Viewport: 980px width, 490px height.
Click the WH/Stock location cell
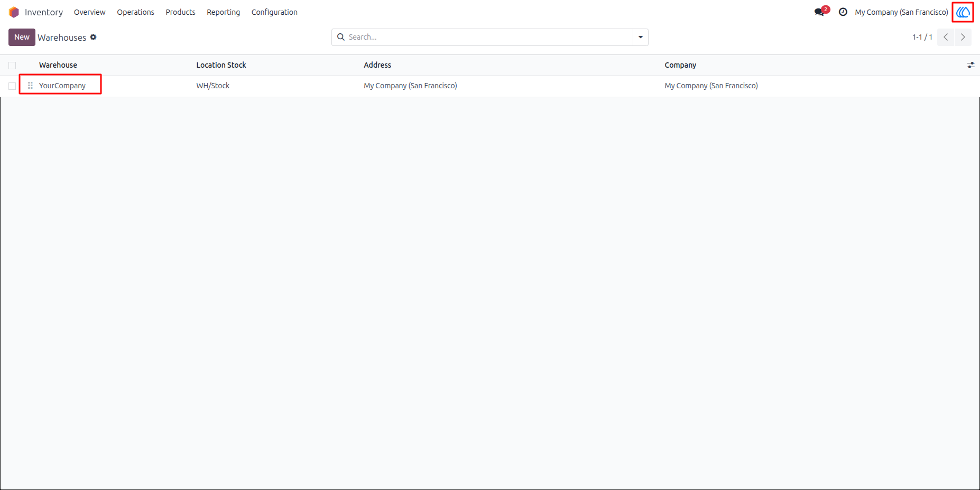(213, 86)
